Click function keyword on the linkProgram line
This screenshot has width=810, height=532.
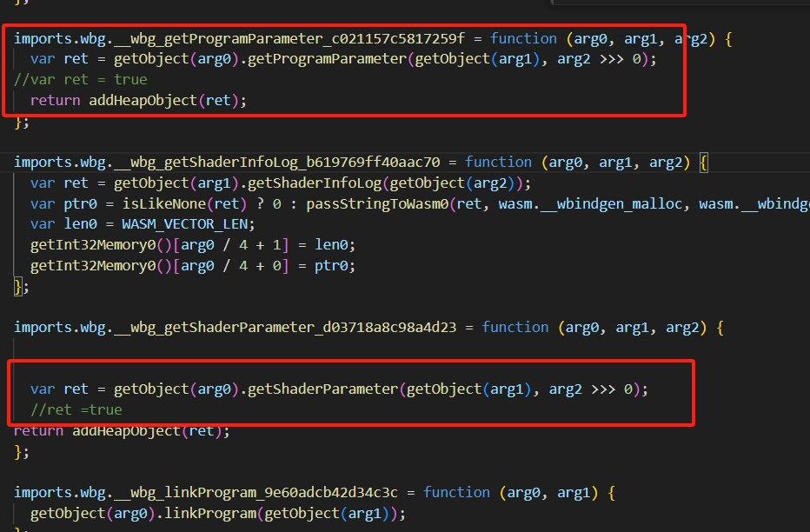(x=456, y=493)
